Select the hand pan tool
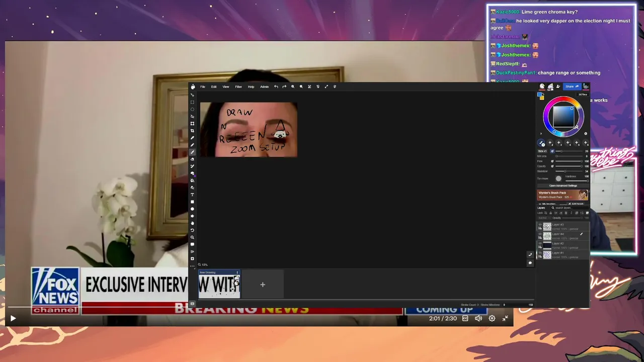 pyautogui.click(x=192, y=223)
